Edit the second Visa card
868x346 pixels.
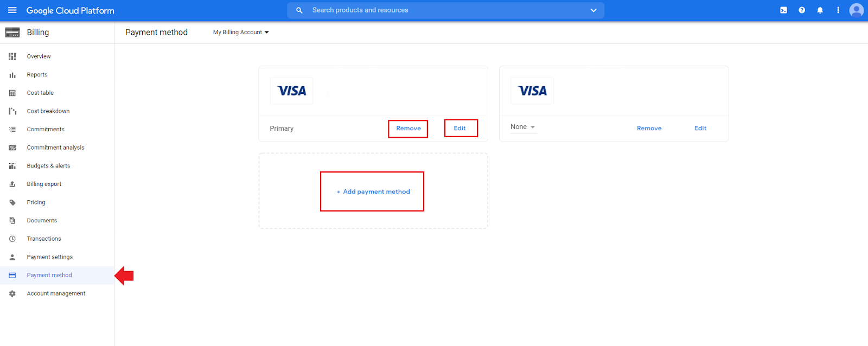[700, 129]
